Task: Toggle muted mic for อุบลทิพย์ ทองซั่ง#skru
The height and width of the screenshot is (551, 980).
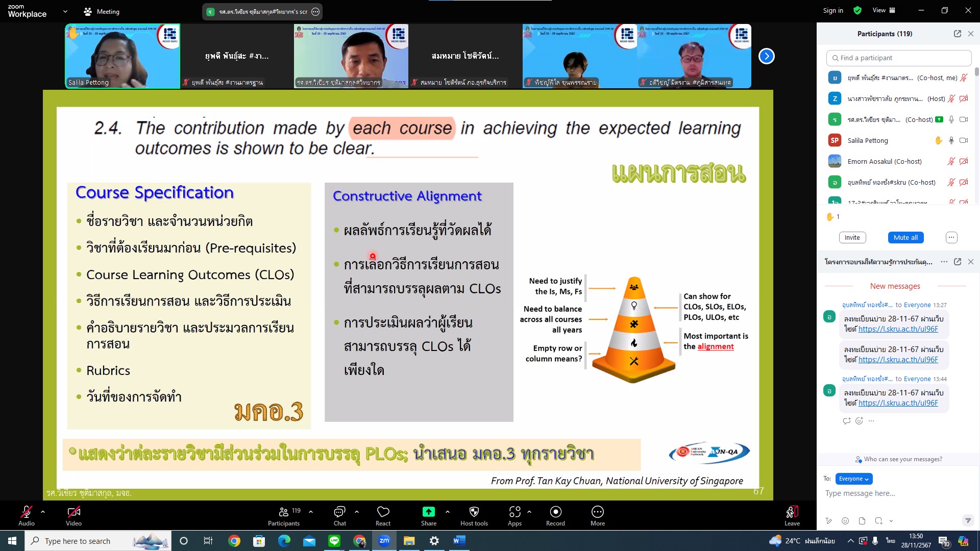Action: (x=951, y=182)
